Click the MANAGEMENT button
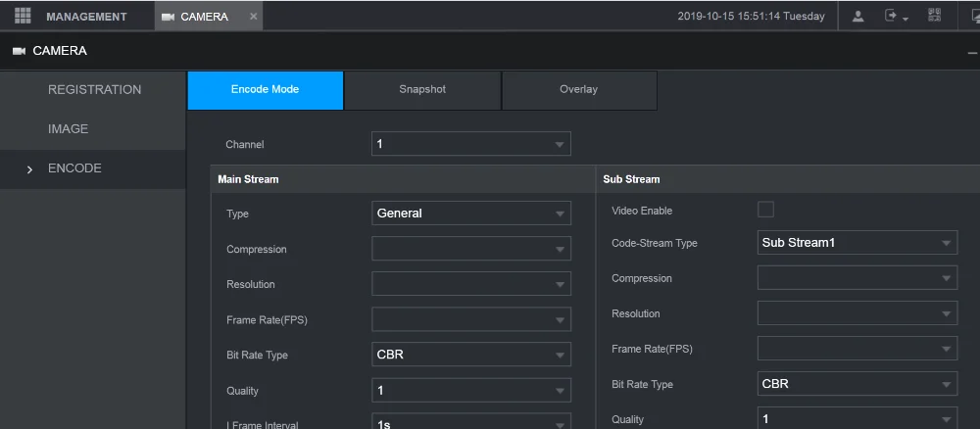The width and height of the screenshot is (980, 429). [86, 17]
